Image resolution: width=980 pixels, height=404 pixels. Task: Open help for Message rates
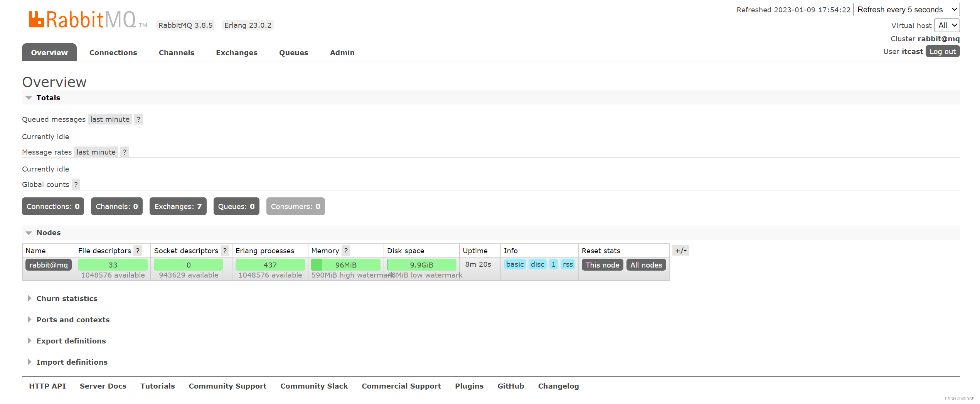(x=125, y=152)
